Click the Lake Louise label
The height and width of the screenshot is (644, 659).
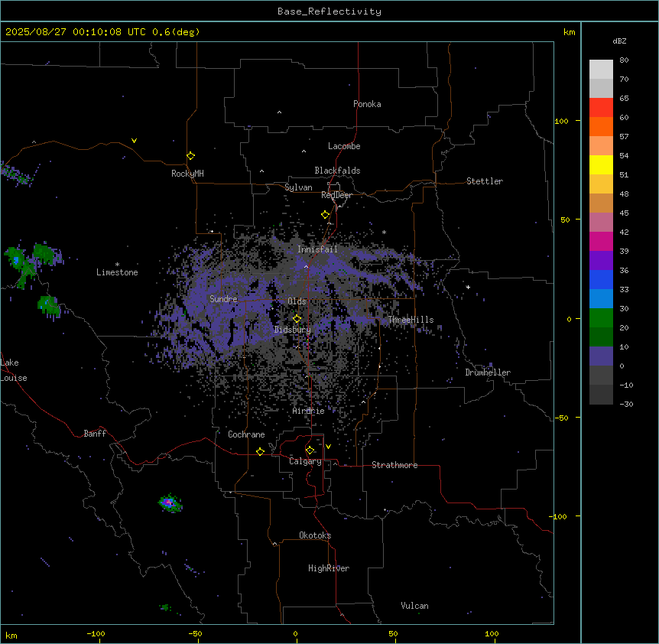tap(14, 370)
